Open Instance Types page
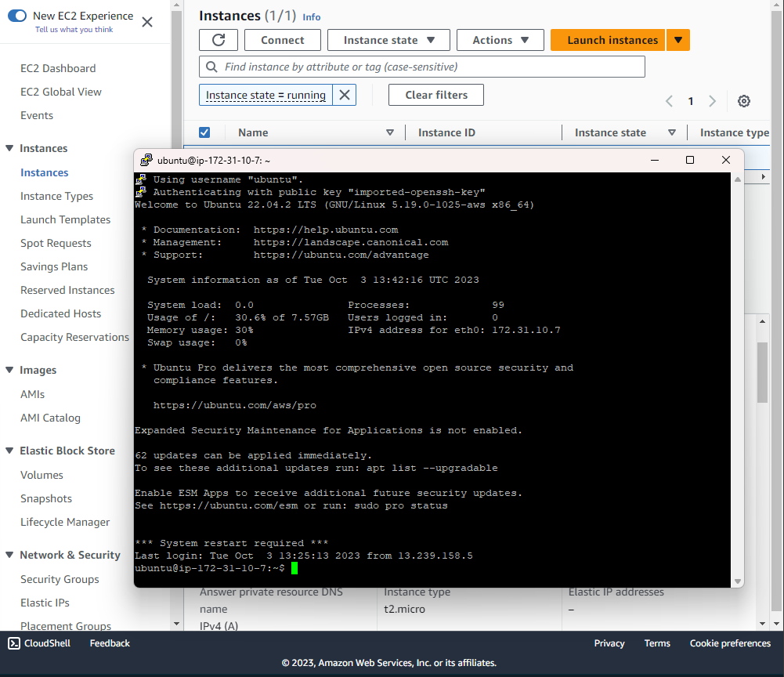The image size is (784, 677). (56, 196)
